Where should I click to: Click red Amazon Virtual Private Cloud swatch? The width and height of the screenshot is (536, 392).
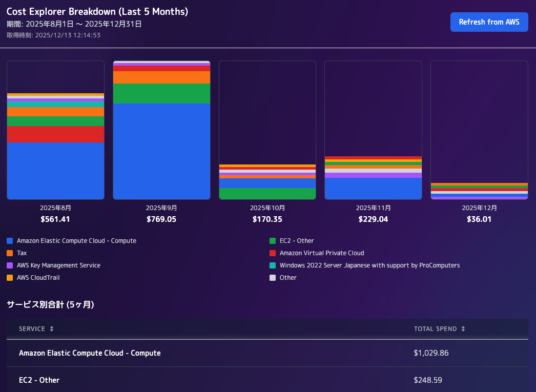coord(273,253)
